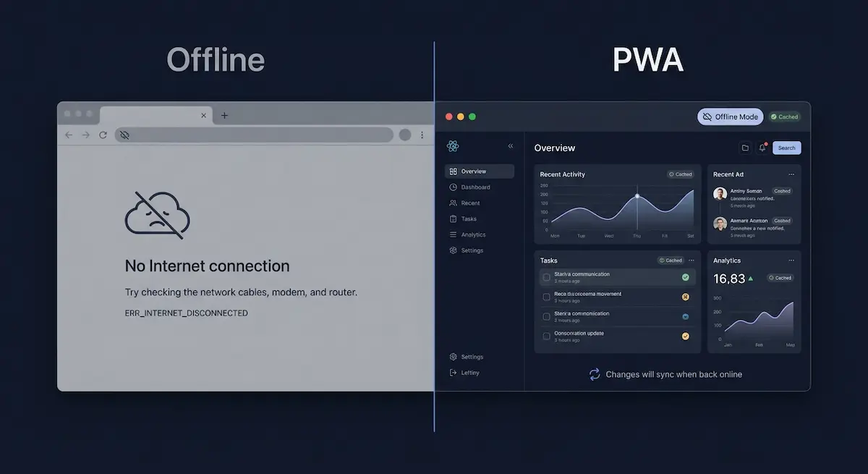Viewport: 868px width, 474px height.
Task: Check the 'Consoxation update' task checkbox
Action: click(x=545, y=336)
